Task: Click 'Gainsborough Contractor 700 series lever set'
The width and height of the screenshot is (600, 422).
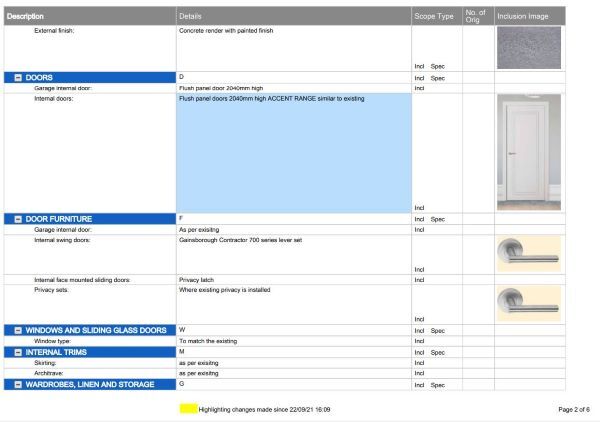Action: click(241, 240)
